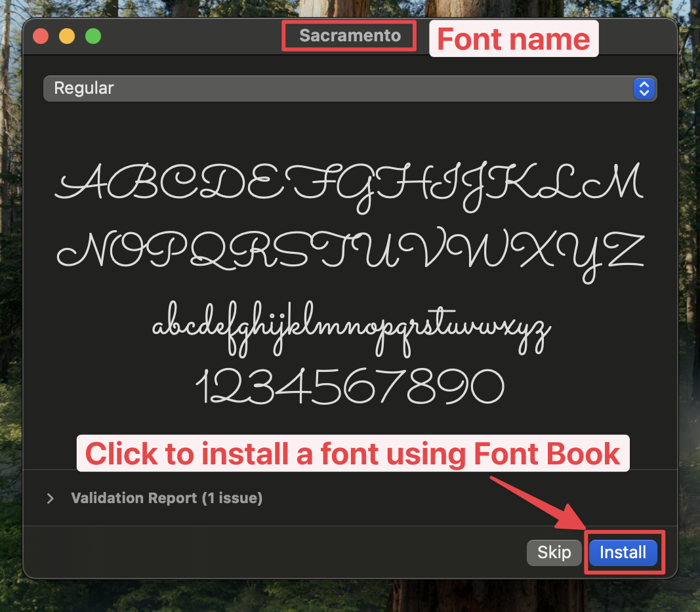Click the numerals 1234567890 preview row

(350, 386)
